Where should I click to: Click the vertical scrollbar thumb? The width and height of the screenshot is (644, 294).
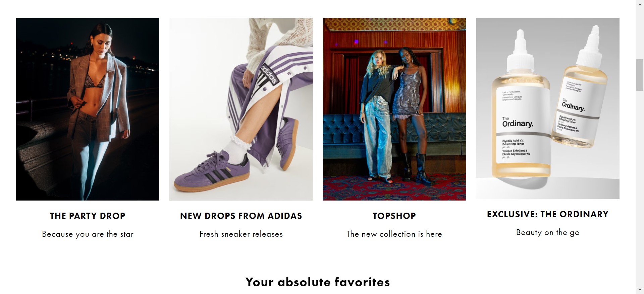pyautogui.click(x=640, y=75)
